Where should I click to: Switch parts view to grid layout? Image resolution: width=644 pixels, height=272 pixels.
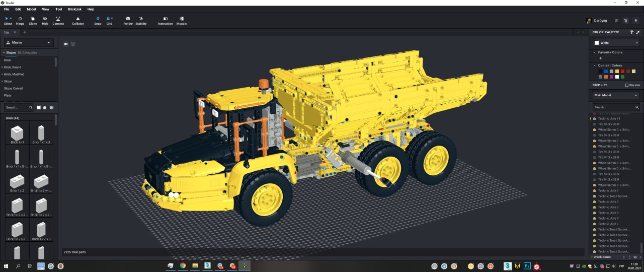coord(51,107)
